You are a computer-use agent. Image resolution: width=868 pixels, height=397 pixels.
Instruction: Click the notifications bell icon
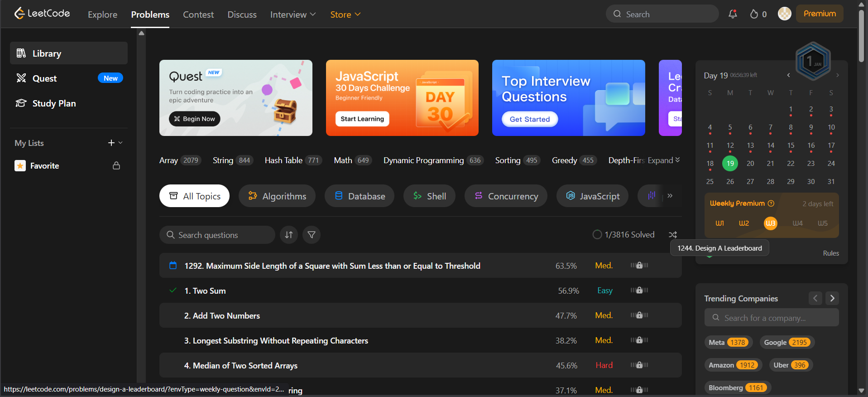(x=732, y=14)
